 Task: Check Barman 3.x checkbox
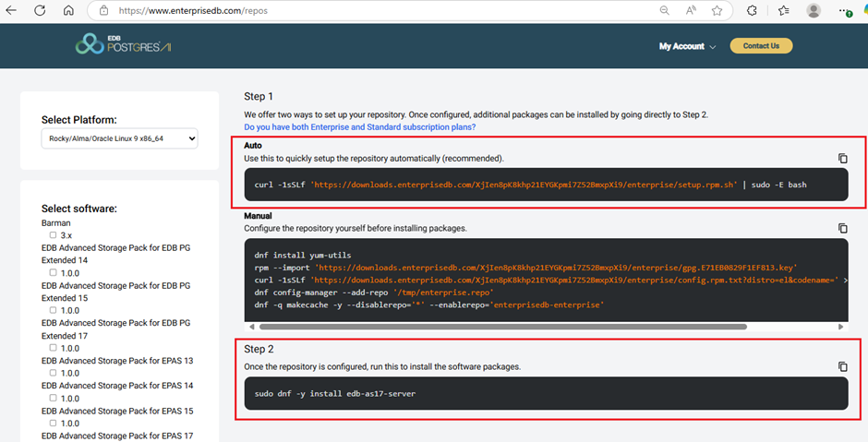54,235
